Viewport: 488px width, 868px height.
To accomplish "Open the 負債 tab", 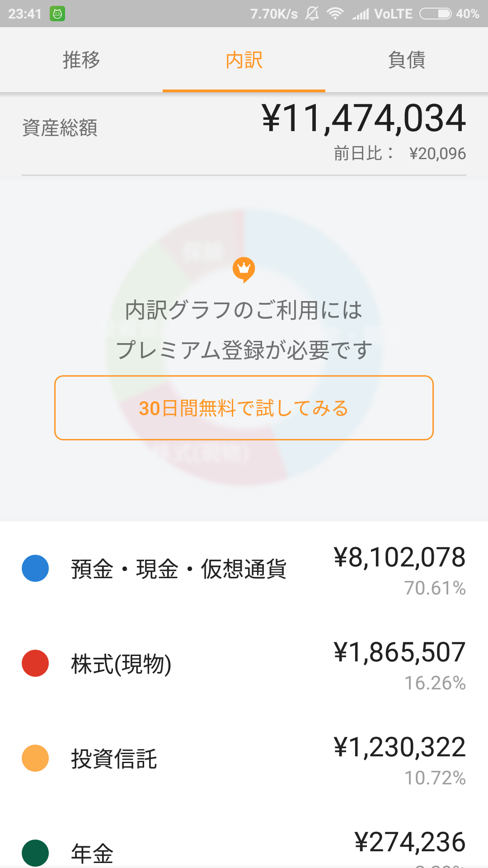I will pyautogui.click(x=407, y=60).
